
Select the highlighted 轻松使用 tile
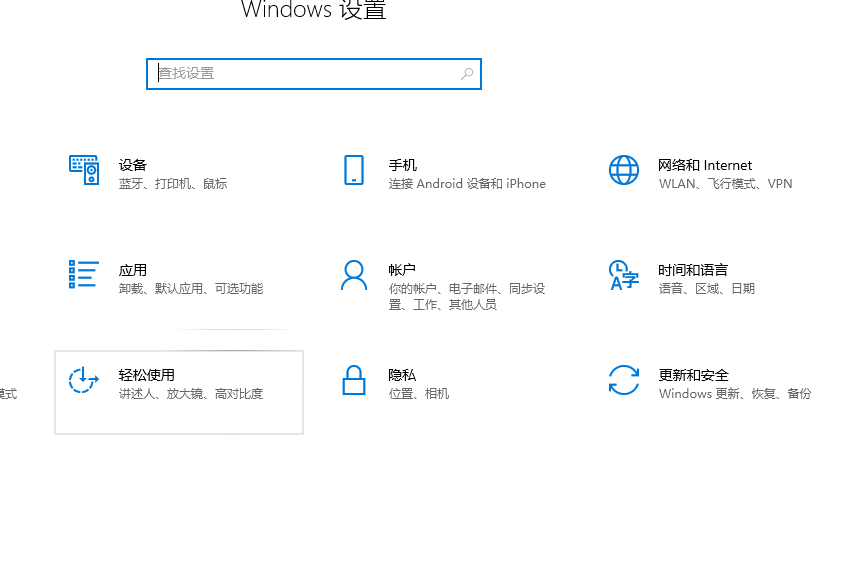coord(178,392)
